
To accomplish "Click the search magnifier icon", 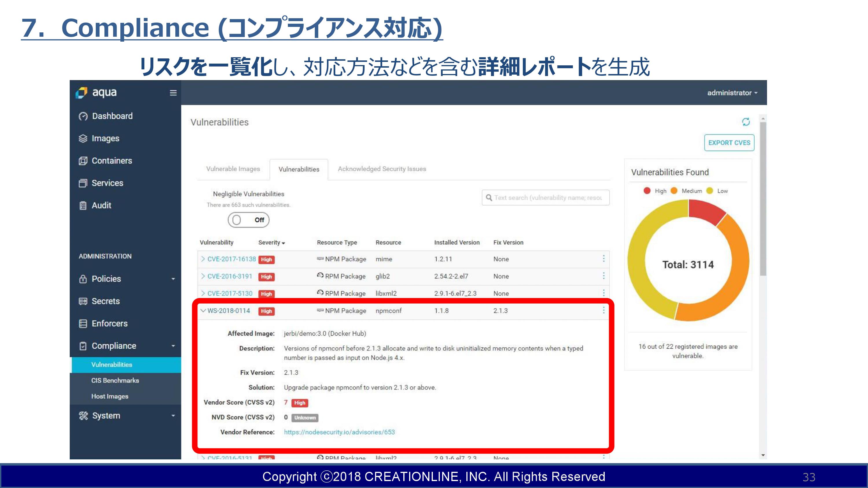I will (x=489, y=197).
